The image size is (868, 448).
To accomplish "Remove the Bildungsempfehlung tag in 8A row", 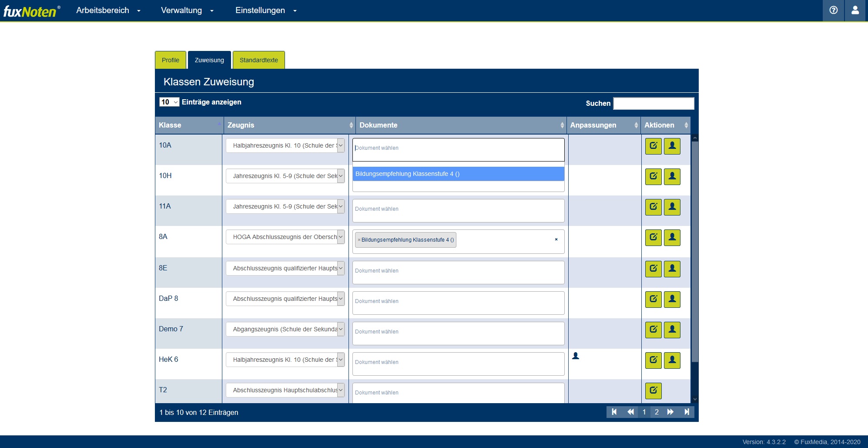I will (x=359, y=240).
